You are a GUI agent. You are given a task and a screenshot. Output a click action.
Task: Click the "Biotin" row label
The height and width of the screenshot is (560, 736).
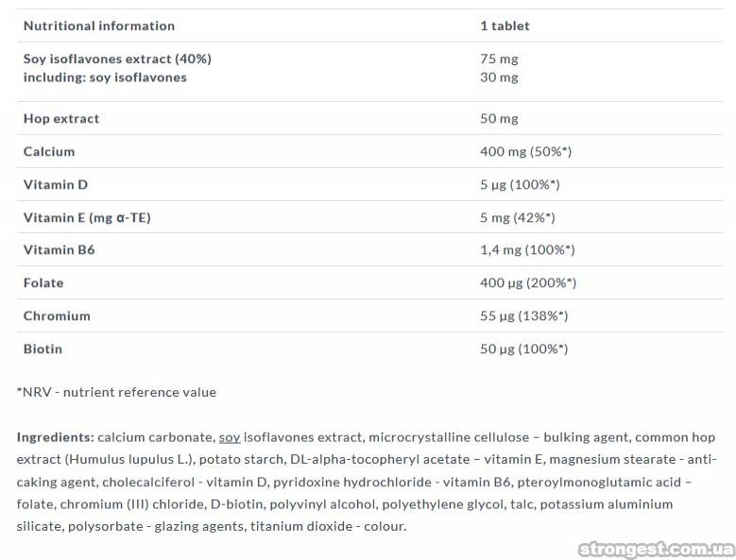(43, 348)
